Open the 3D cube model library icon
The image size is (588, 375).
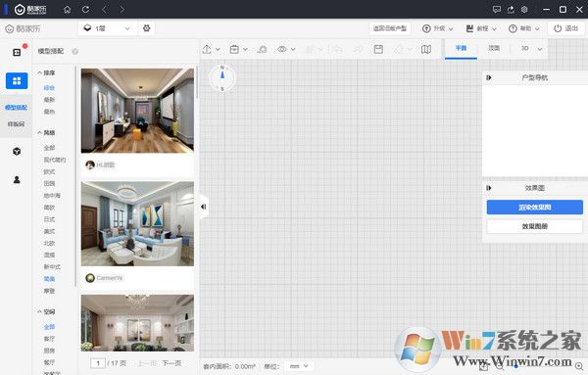(x=17, y=152)
